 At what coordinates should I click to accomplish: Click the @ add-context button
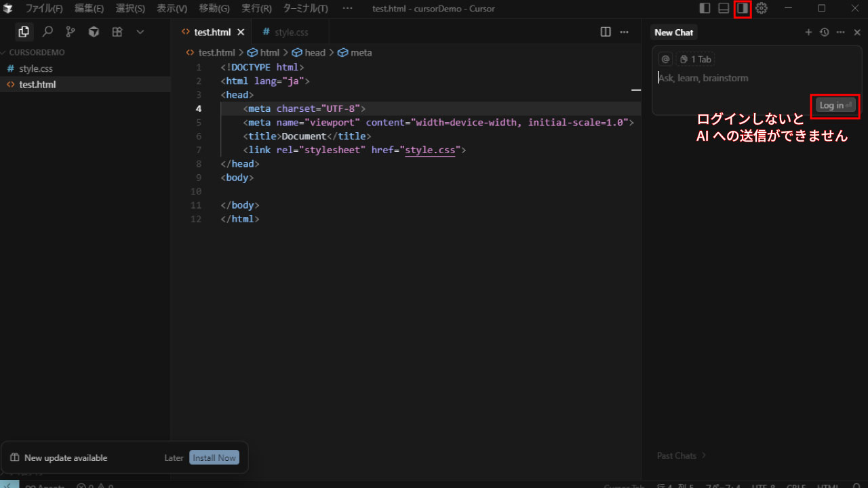tap(666, 59)
